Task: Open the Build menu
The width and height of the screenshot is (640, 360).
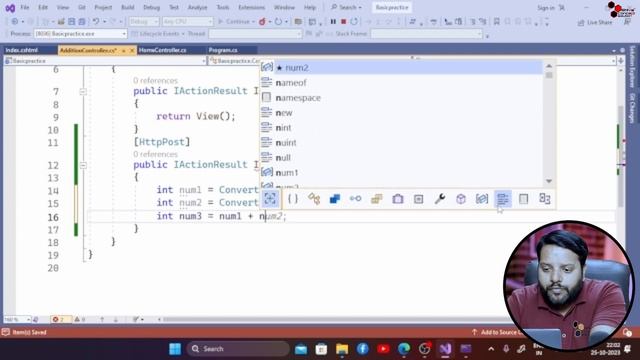Action: point(128,7)
